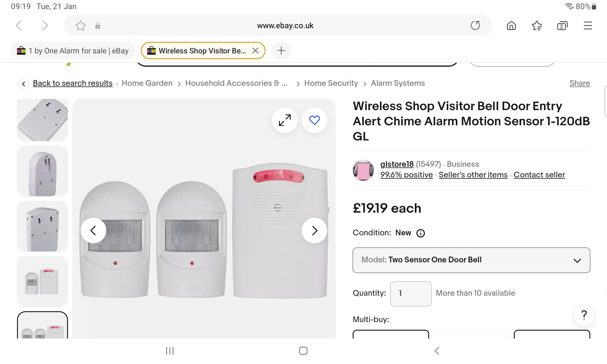Reload the eBay page

(475, 25)
